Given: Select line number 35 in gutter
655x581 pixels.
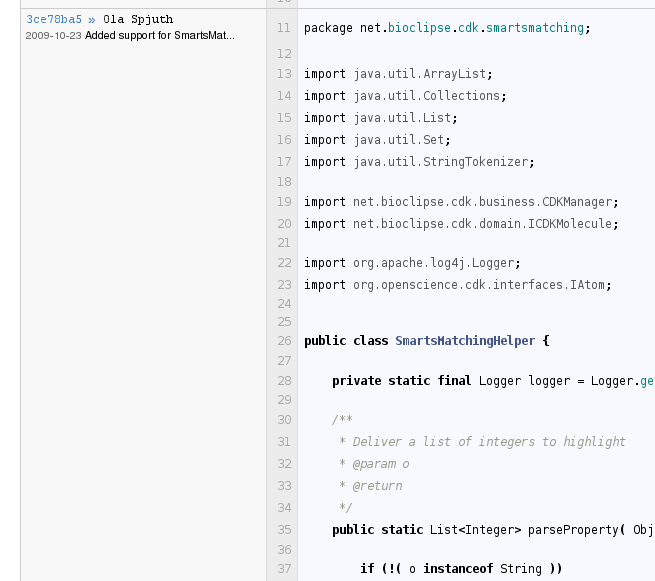Looking at the screenshot, I should (284, 530).
